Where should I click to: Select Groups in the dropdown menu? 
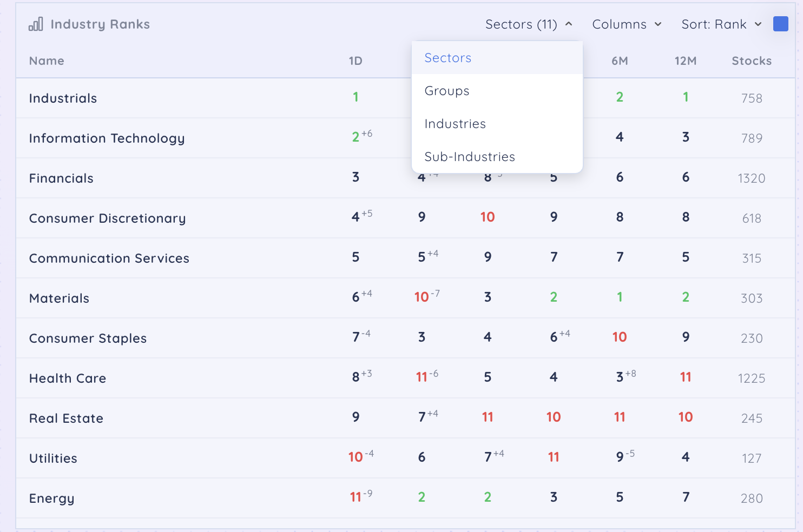coord(446,91)
